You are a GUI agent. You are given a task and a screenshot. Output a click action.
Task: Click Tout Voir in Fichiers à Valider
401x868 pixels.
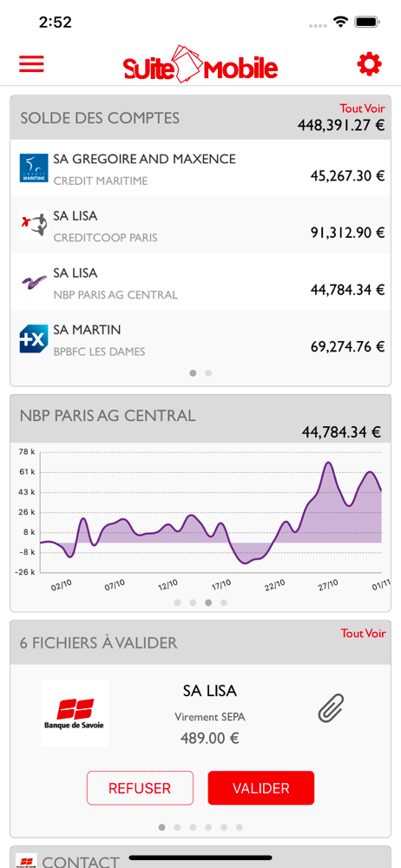[x=364, y=633]
